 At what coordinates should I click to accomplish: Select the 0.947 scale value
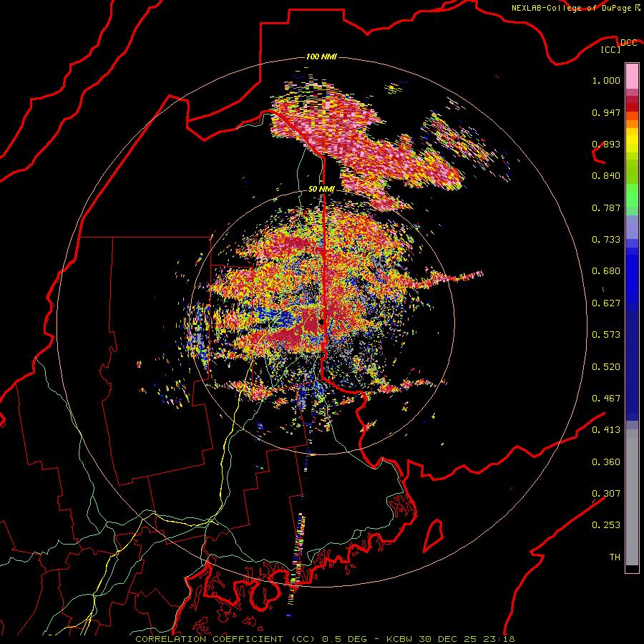(x=606, y=112)
